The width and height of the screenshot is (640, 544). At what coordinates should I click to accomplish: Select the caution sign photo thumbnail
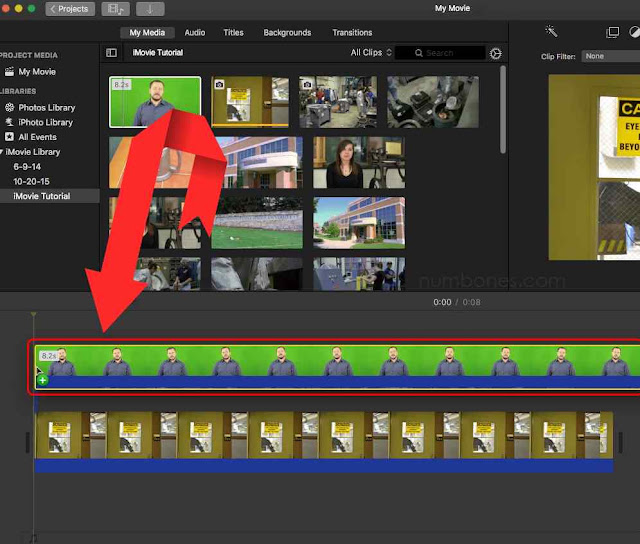click(250, 102)
